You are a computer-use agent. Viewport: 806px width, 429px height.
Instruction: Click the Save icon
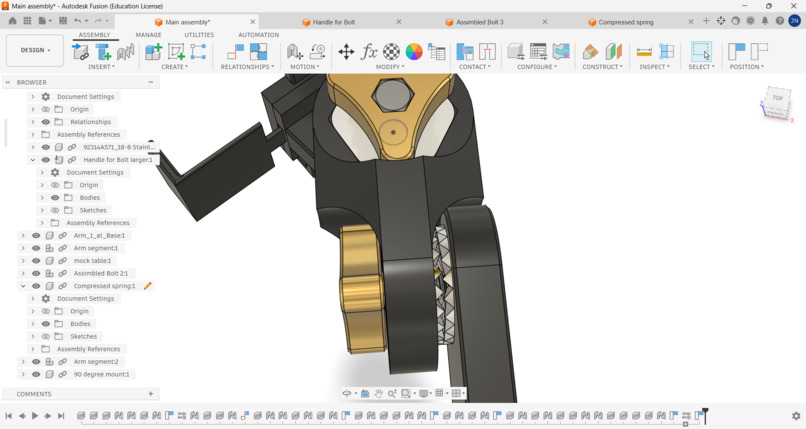click(63, 21)
